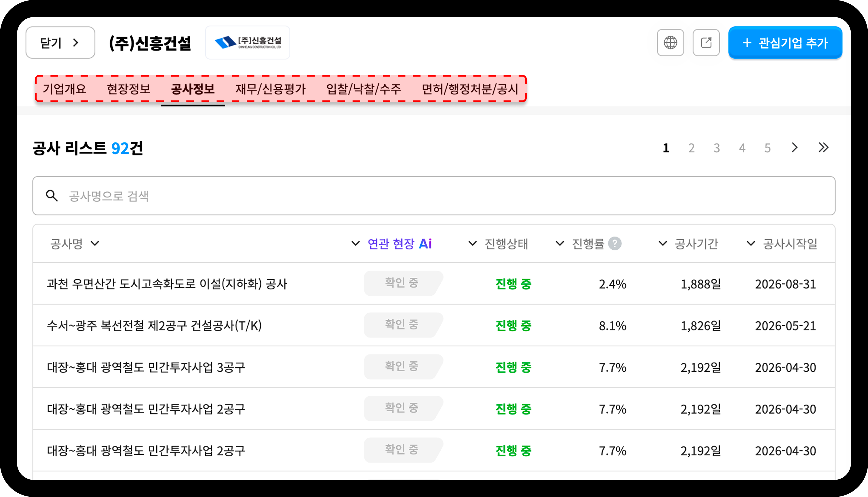Click the magnifier search icon
Viewport: 868px width, 497px height.
[52, 196]
